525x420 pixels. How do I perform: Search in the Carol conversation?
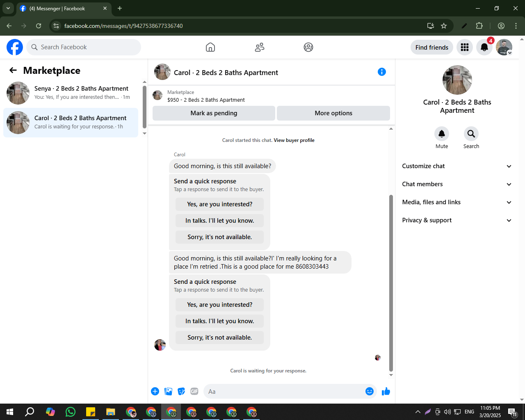471,134
